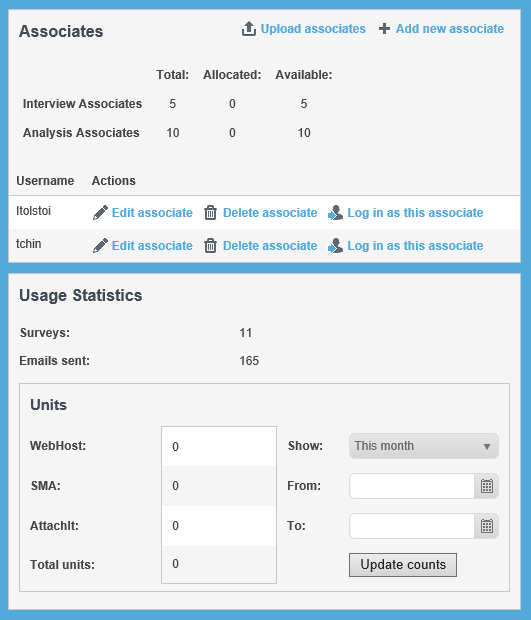Click login person icon for tchin
Image resolution: width=531 pixels, height=620 pixels.
[335, 246]
